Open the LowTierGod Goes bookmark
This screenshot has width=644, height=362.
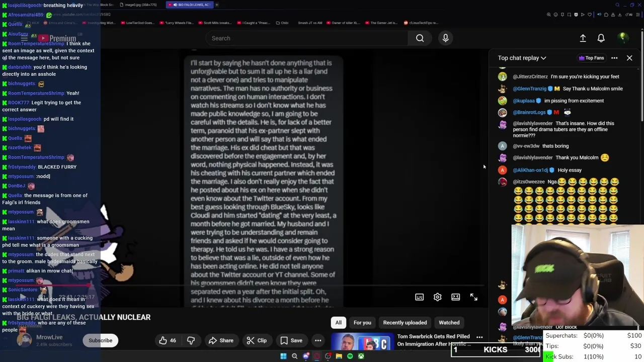pos(138,23)
